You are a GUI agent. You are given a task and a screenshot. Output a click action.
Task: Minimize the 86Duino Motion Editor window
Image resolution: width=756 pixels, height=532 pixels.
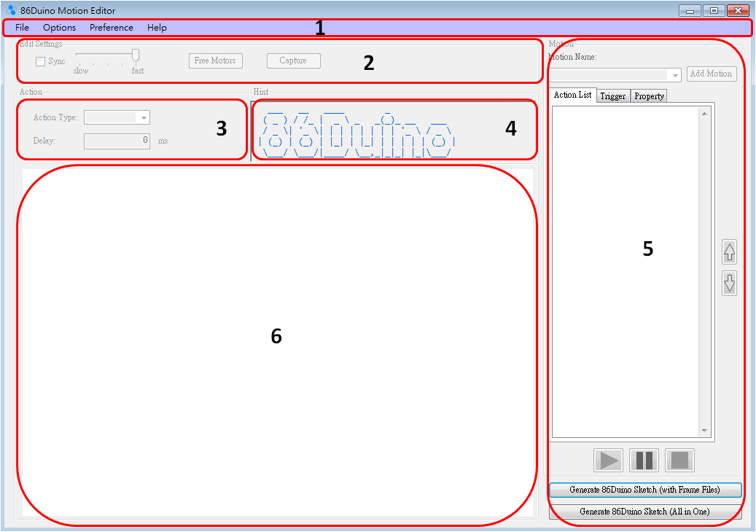point(690,11)
